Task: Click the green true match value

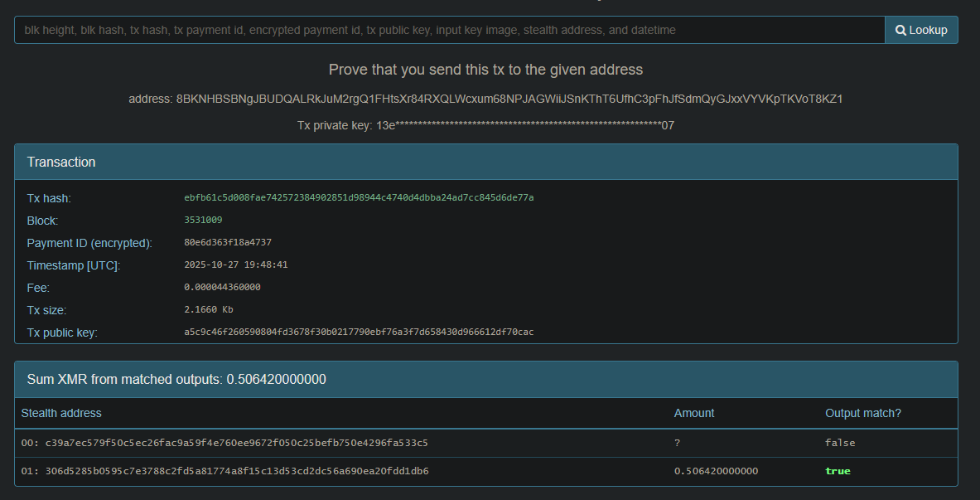Action: (838, 471)
